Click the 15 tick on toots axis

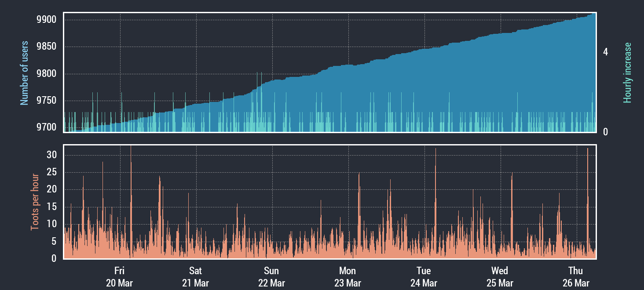(52, 207)
